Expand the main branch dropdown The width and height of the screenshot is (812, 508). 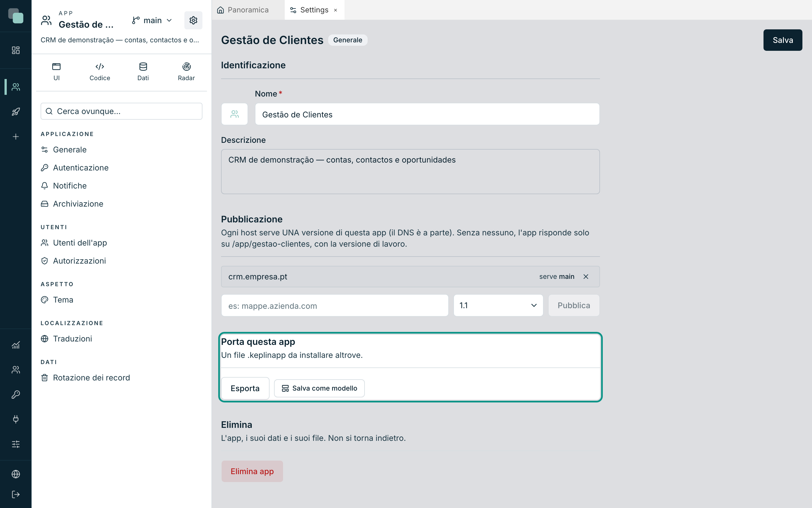click(x=152, y=21)
